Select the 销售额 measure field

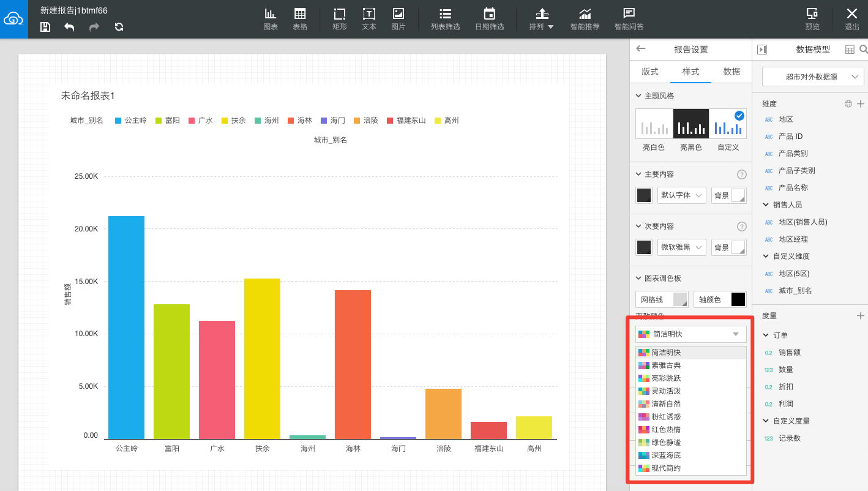pyautogui.click(x=789, y=353)
